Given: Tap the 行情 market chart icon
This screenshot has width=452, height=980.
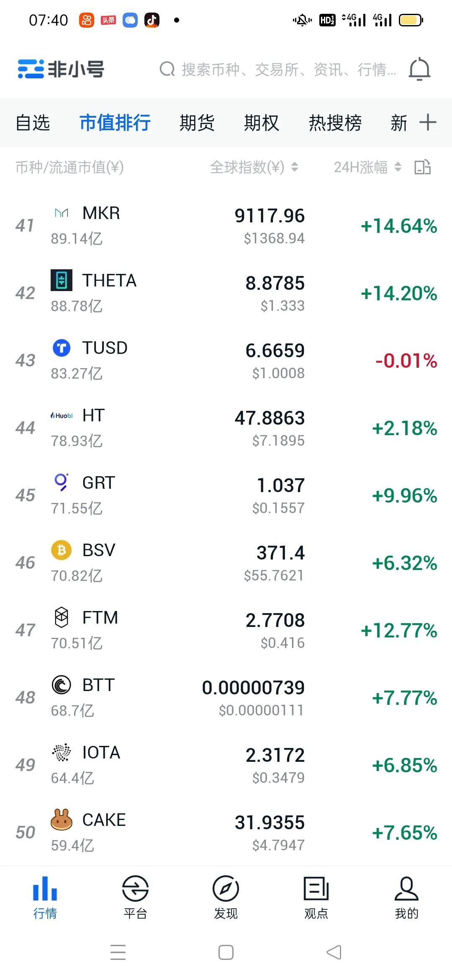Looking at the screenshot, I should click(45, 888).
